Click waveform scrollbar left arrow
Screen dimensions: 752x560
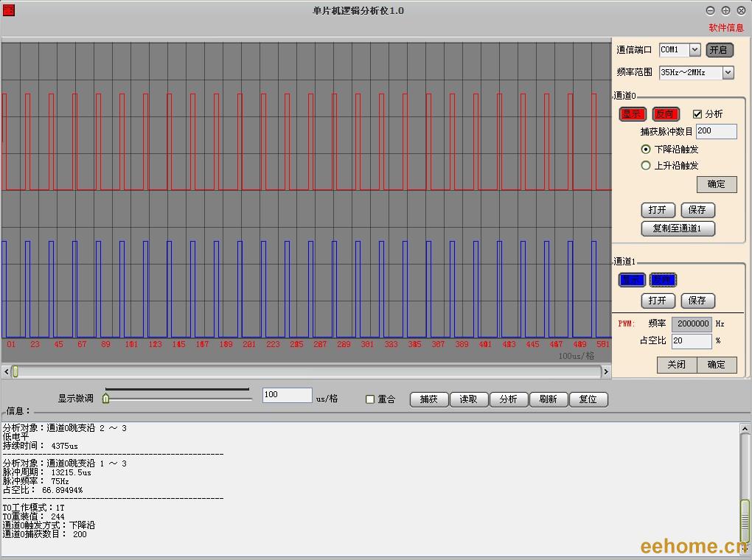tap(6, 371)
